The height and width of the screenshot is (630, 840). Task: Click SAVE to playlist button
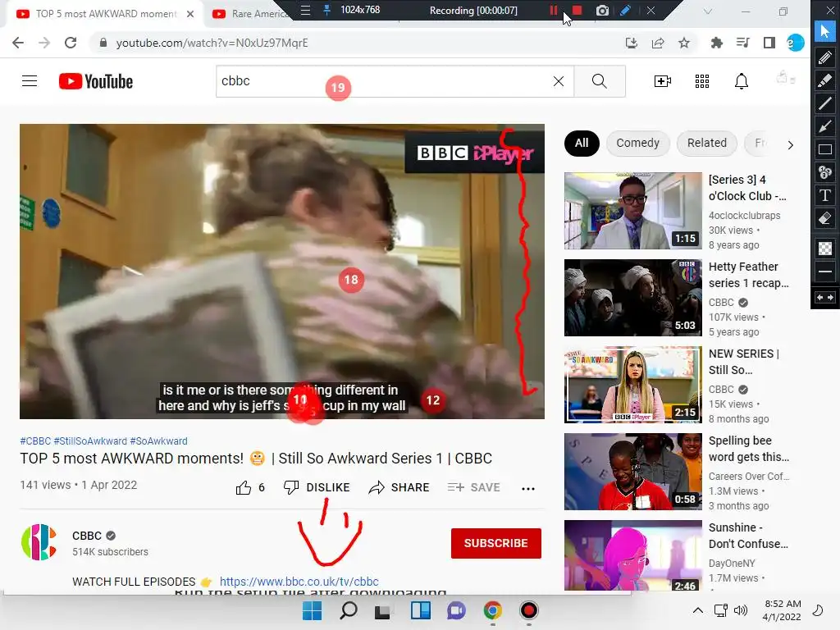pos(474,487)
